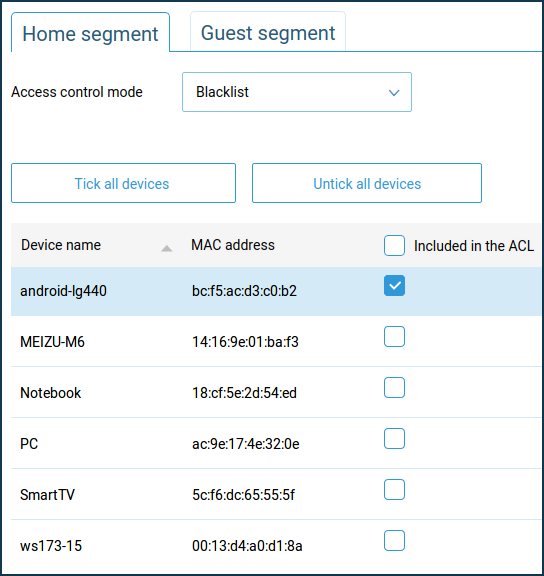Click MAC address 18:cf:5e:2d:54:ed
Image resolution: width=544 pixels, height=576 pixels.
coord(244,393)
